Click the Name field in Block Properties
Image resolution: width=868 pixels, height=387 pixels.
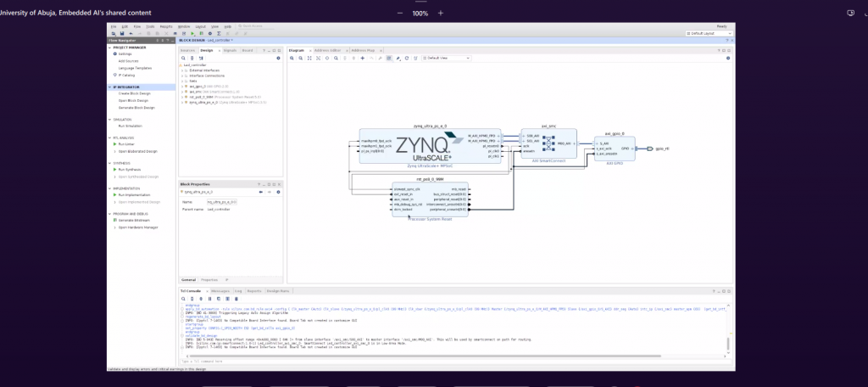click(x=222, y=202)
